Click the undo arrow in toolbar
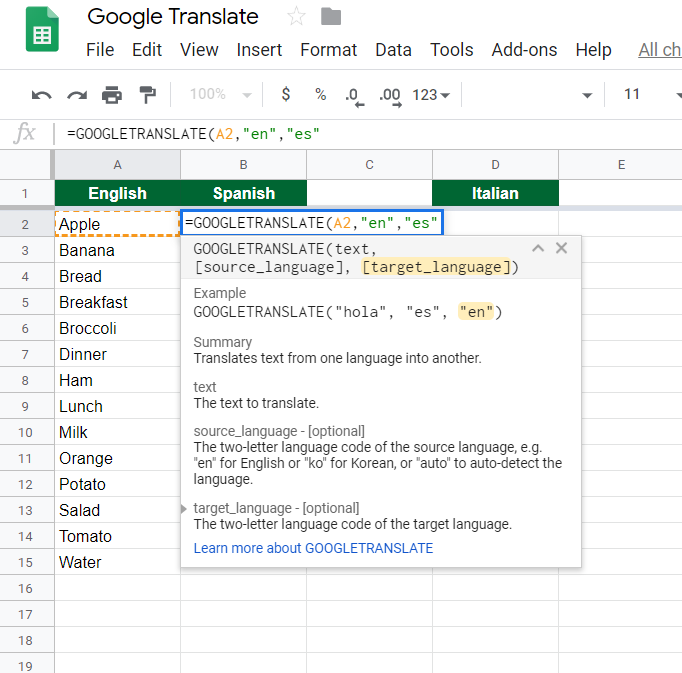 point(41,95)
